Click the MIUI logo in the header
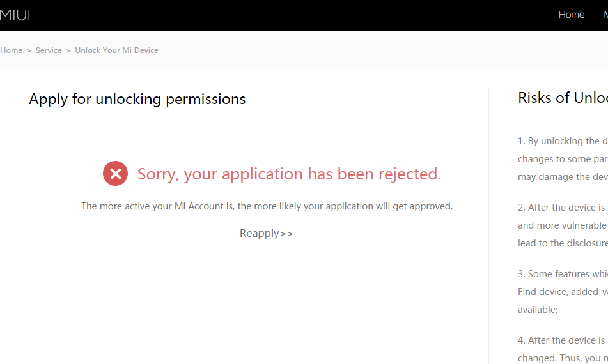This screenshot has width=608, height=364. (x=15, y=15)
